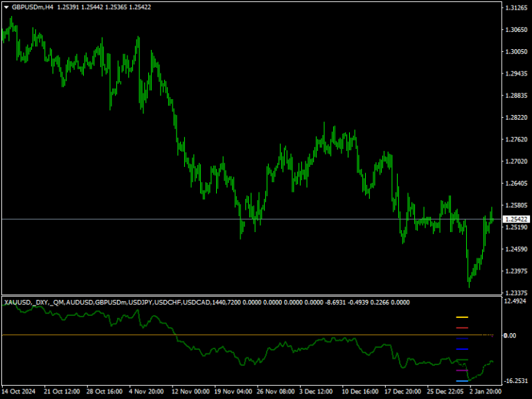Click the 12 Nov 00:00 time label

(x=190, y=391)
